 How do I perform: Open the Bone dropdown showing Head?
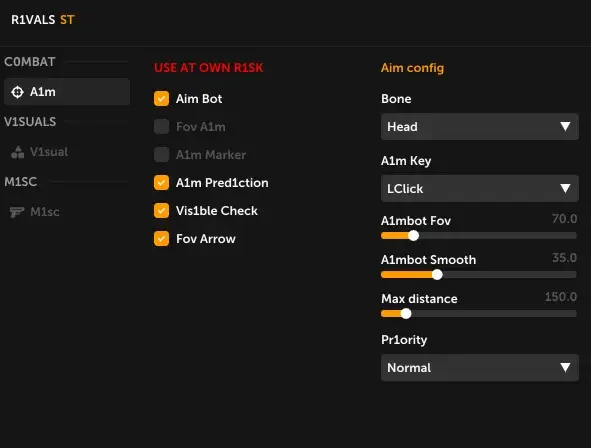tap(479, 127)
